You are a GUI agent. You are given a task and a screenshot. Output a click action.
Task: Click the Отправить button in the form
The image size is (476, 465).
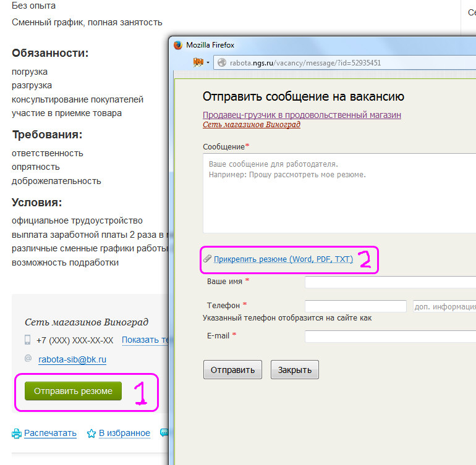pyautogui.click(x=232, y=370)
